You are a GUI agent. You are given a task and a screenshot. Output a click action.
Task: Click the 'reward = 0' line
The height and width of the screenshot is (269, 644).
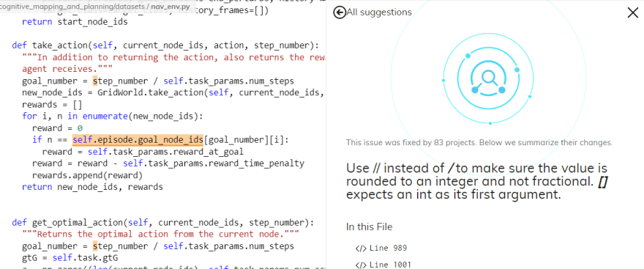[x=58, y=128]
